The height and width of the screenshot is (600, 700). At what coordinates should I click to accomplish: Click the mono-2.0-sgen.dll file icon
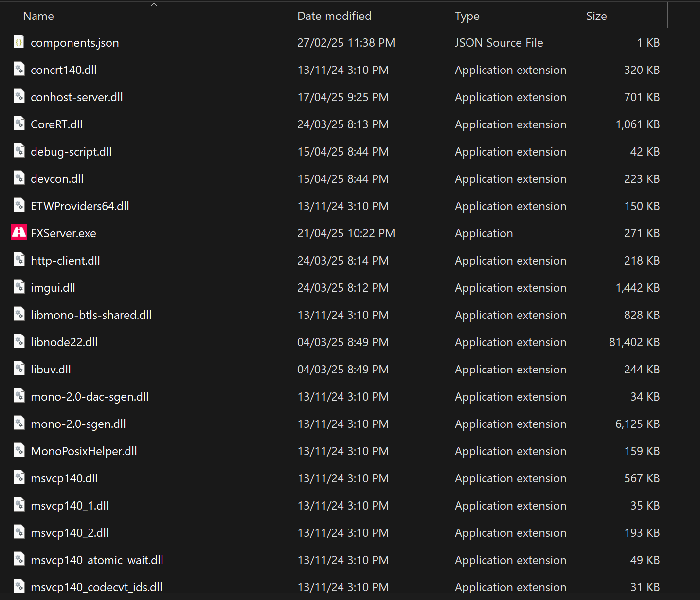pos(19,424)
